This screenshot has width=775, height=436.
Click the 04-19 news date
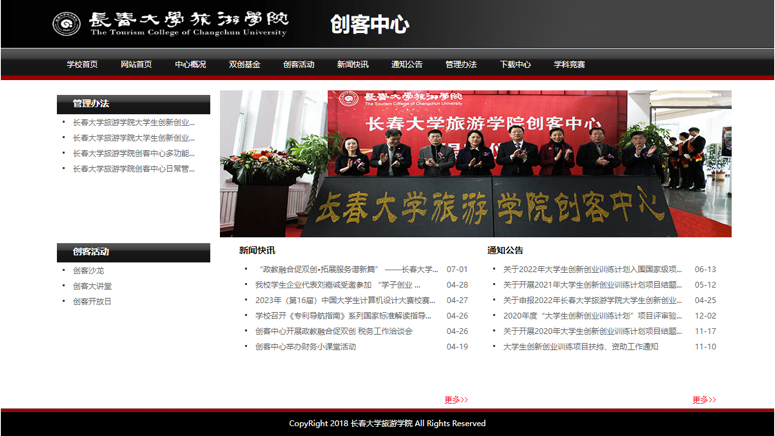(x=457, y=347)
